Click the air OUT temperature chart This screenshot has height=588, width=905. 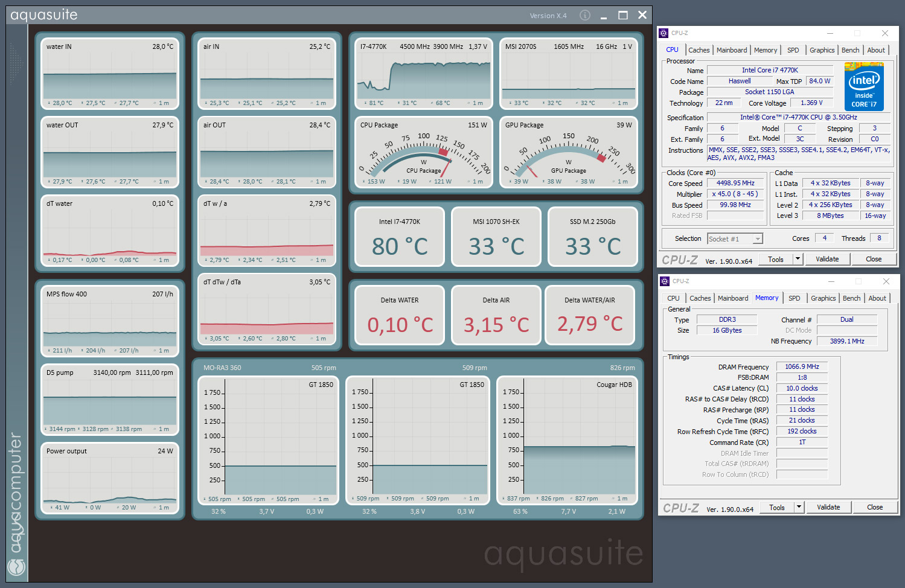coord(267,152)
